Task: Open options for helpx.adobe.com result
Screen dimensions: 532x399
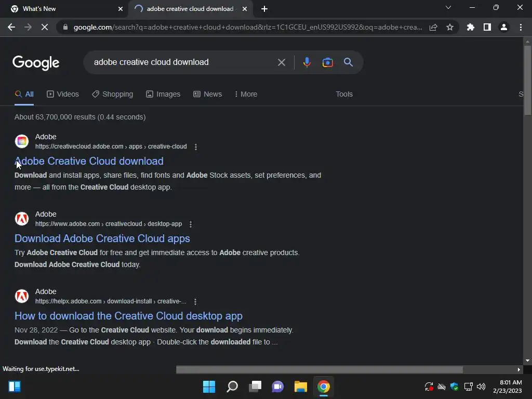Action: point(195,302)
